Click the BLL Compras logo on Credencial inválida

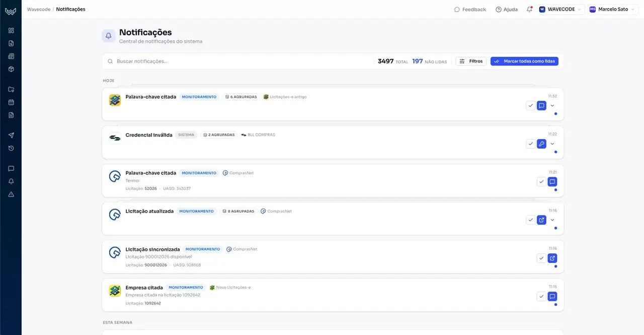(115, 138)
